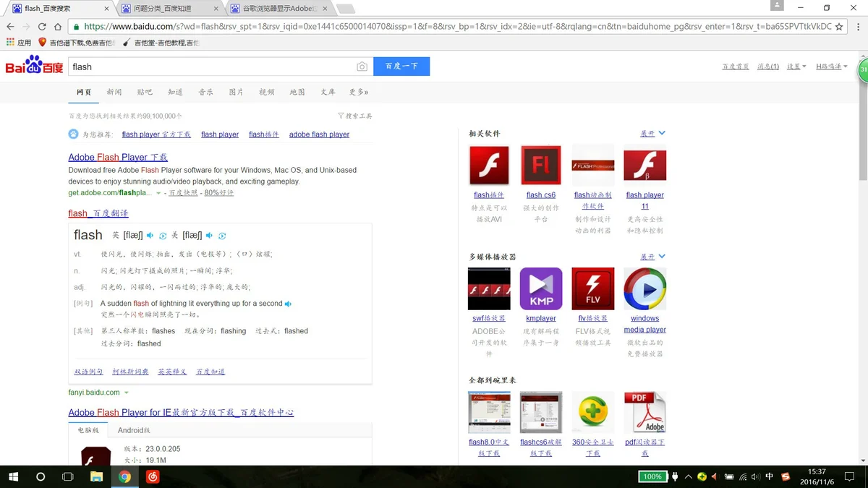Open Windows Media Player icon
The image size is (868, 488).
click(x=645, y=289)
